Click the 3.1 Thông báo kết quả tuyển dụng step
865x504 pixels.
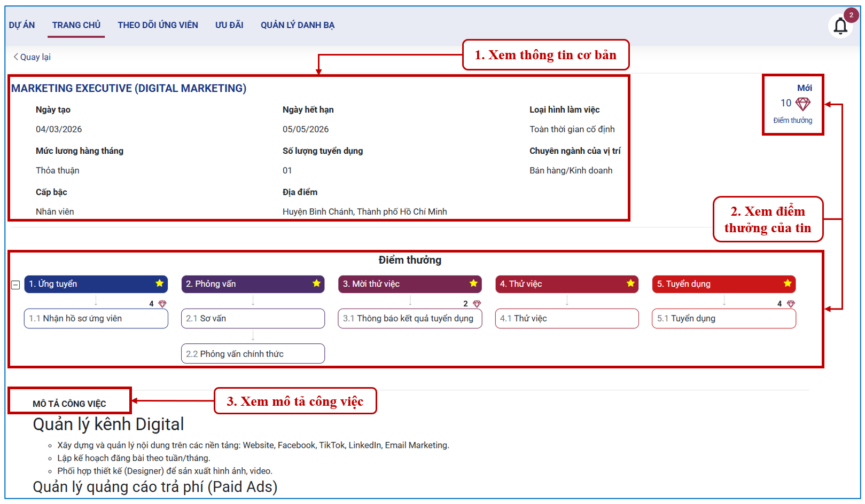410,319
